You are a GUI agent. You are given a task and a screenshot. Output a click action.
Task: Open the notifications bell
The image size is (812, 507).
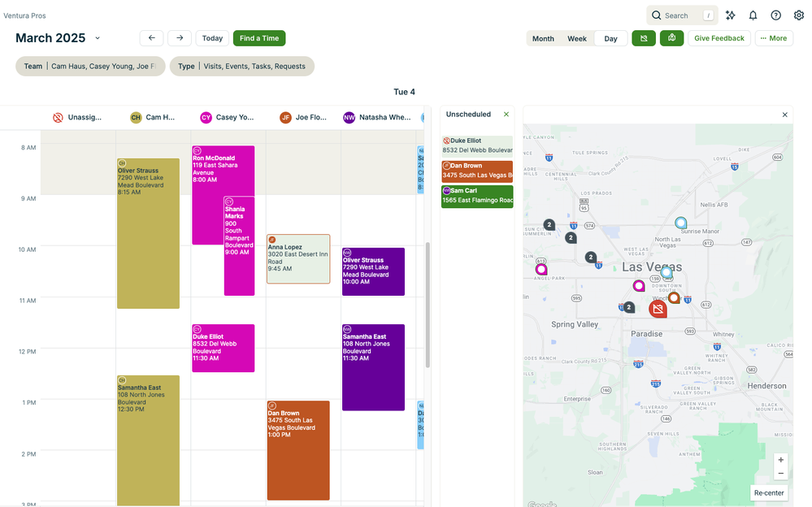point(753,15)
